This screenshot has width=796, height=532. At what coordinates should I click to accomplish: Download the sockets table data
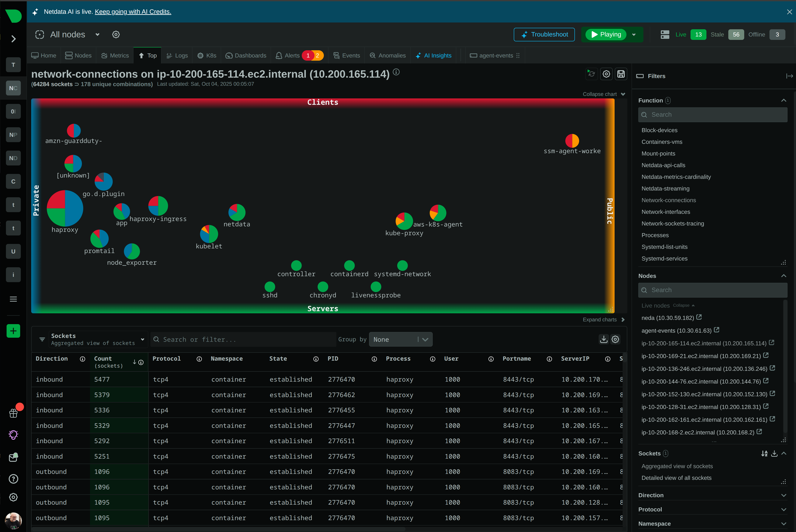click(x=604, y=339)
